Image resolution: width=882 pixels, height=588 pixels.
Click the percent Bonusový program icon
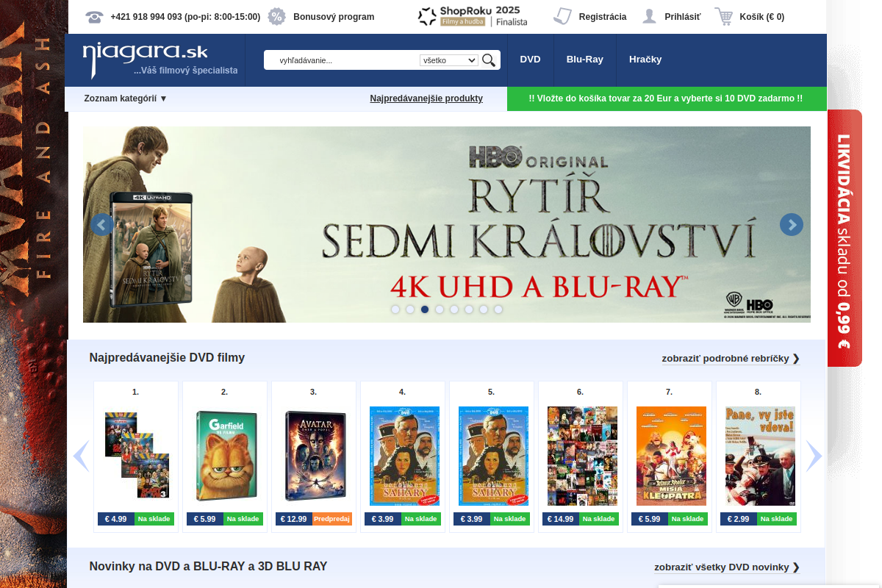click(276, 16)
